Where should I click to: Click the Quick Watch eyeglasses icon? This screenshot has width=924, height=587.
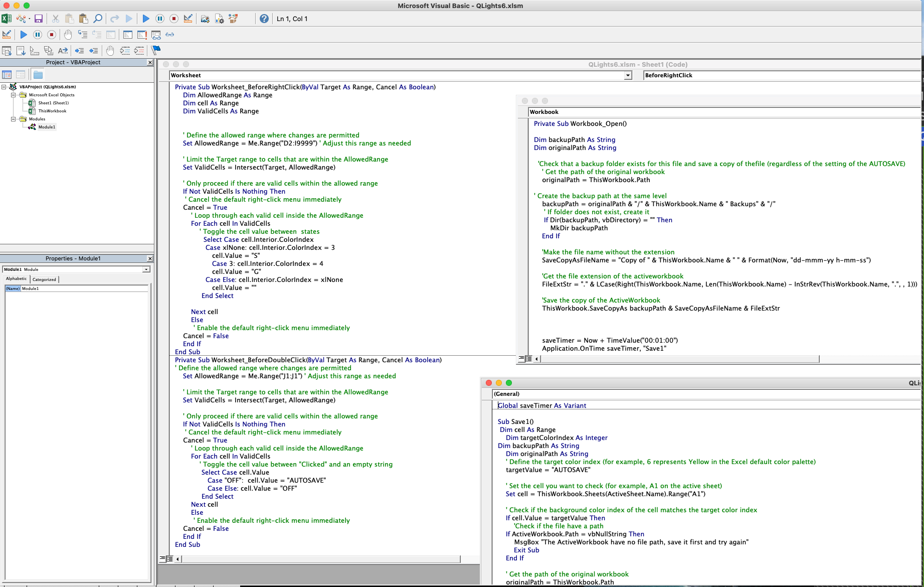tap(169, 35)
